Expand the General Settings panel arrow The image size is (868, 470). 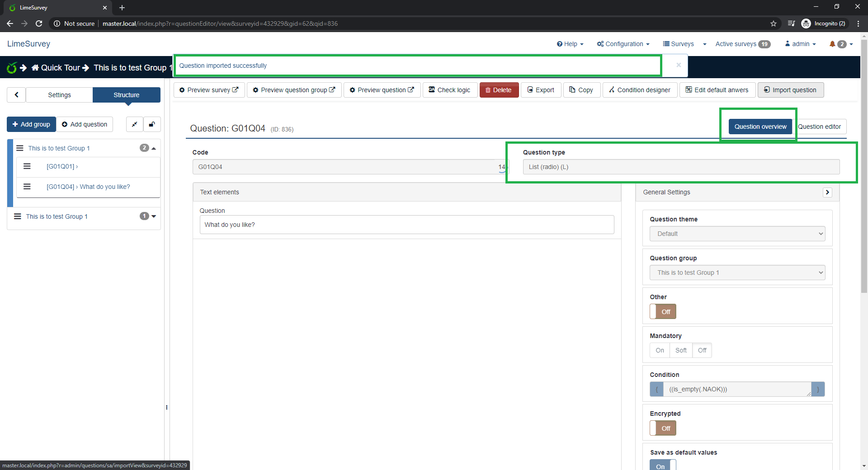(827, 192)
